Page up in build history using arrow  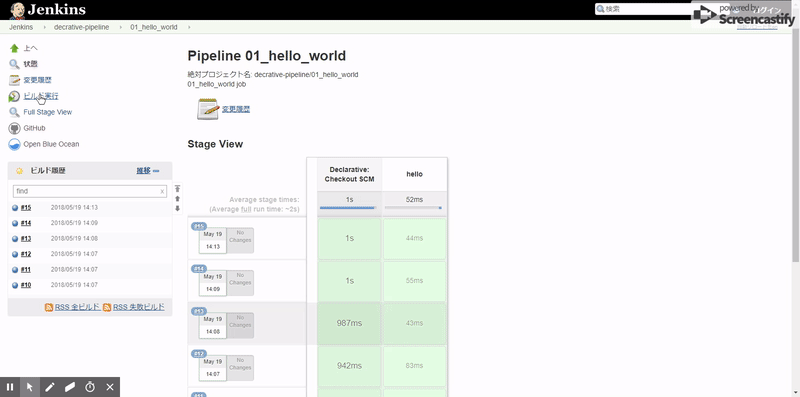pos(178,198)
